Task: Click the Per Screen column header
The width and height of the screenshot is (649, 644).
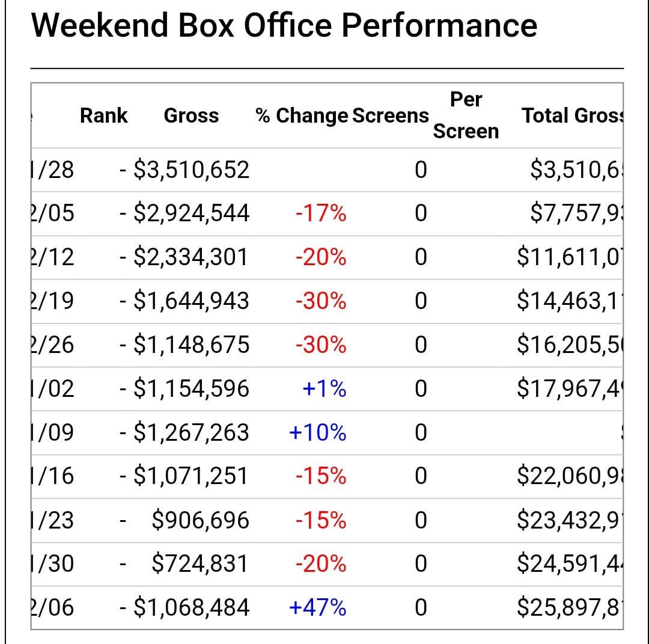Action: point(466,115)
